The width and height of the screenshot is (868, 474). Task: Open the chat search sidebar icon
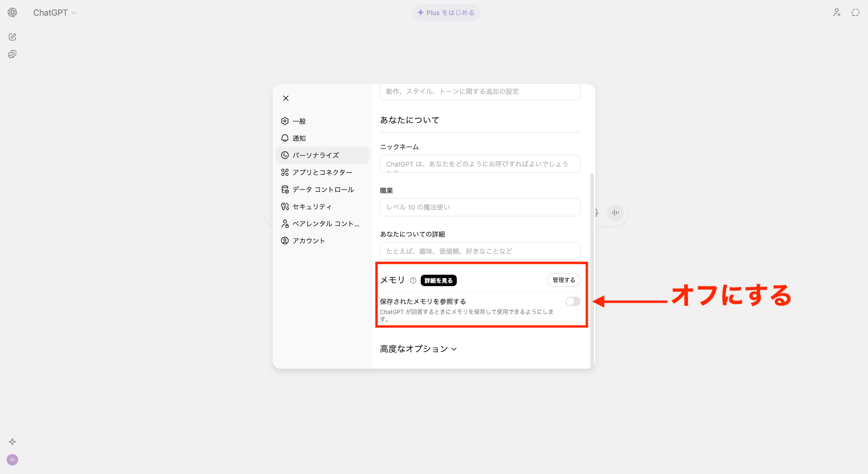[12, 54]
